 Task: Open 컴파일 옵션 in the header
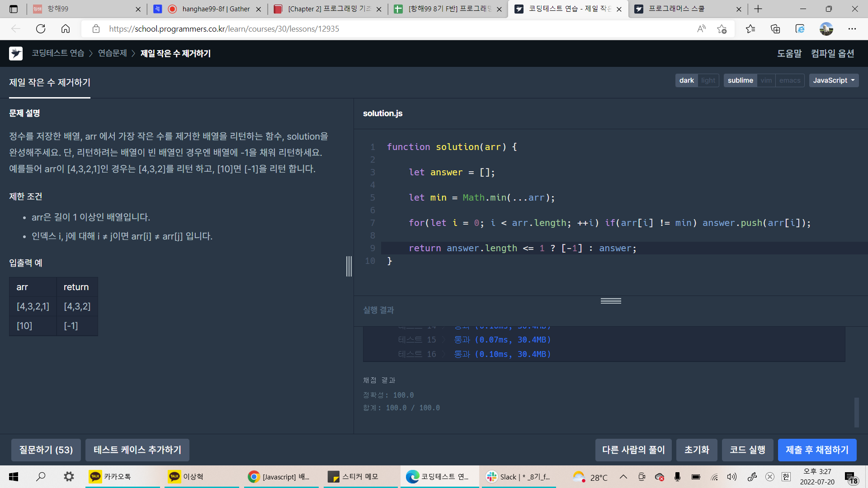coord(832,53)
